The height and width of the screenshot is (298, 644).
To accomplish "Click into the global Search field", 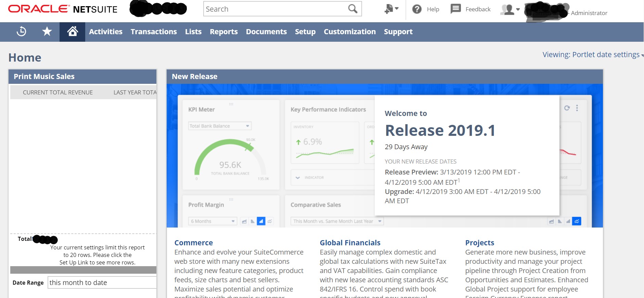I will click(275, 9).
